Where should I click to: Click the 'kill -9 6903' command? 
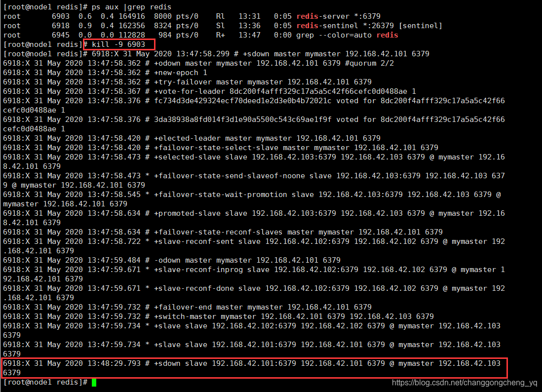[118, 44]
